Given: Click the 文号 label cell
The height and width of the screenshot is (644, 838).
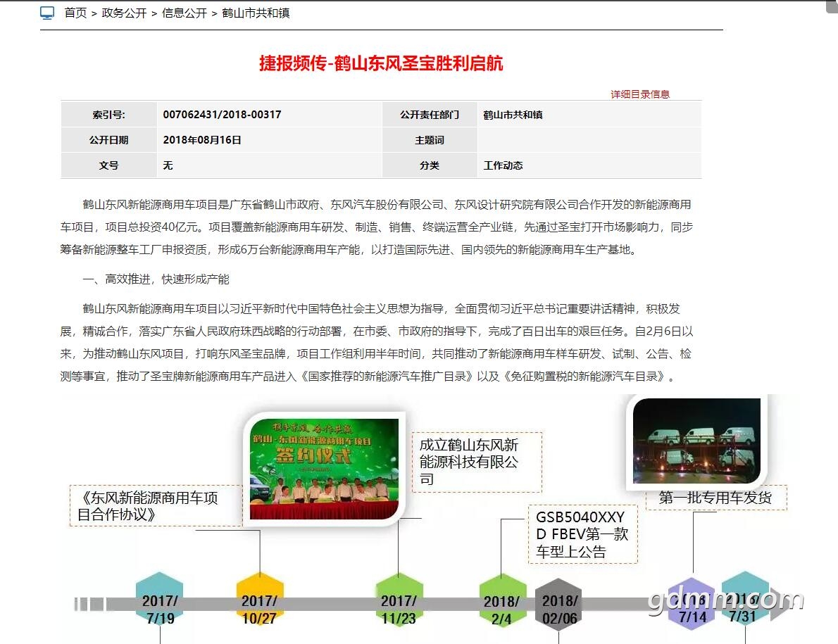Looking at the screenshot, I should pos(109,165).
